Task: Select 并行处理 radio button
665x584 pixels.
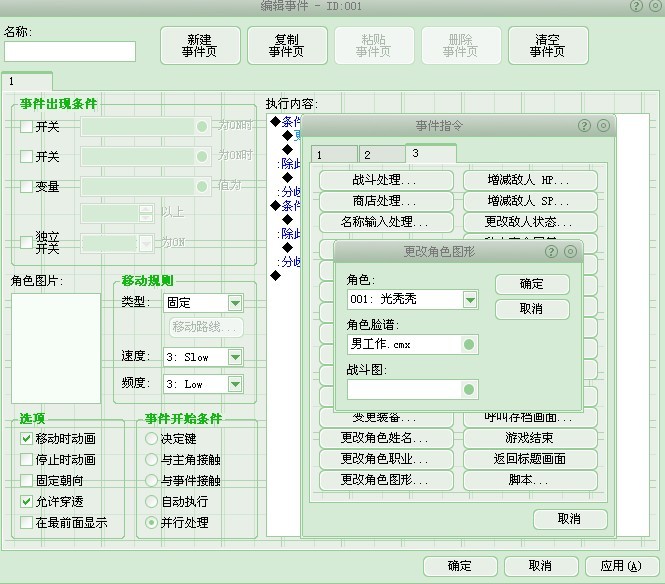Action: click(x=151, y=523)
